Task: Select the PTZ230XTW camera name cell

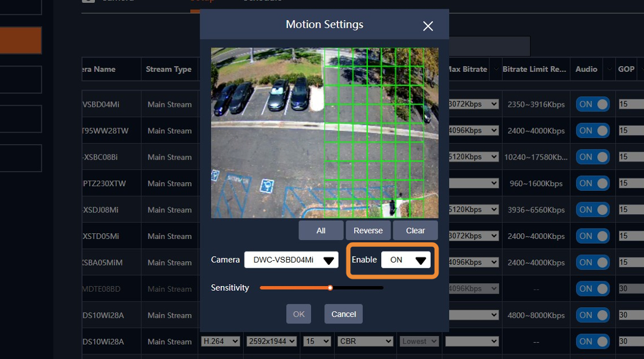Action: coord(112,183)
